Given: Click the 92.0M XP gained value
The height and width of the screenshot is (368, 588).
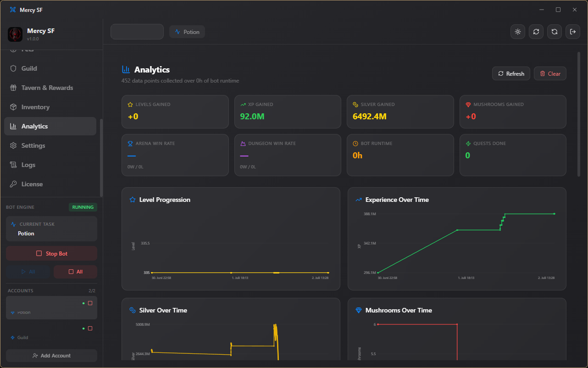Looking at the screenshot, I should pos(252,117).
